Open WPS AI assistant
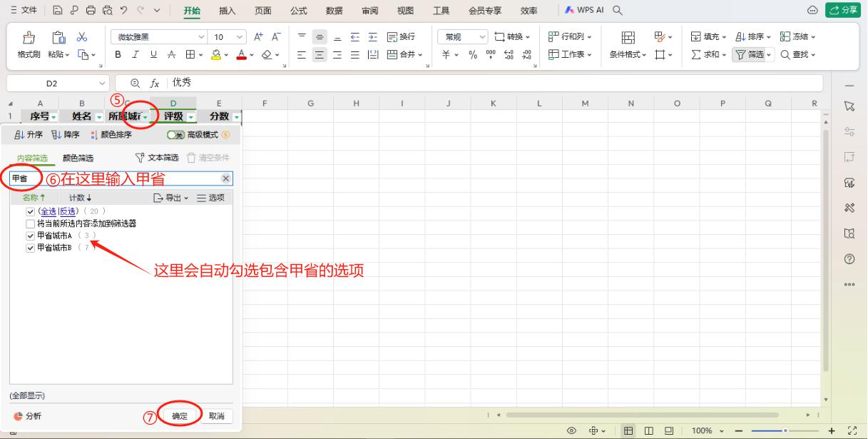Image resolution: width=868 pixels, height=439 pixels. 584,11
